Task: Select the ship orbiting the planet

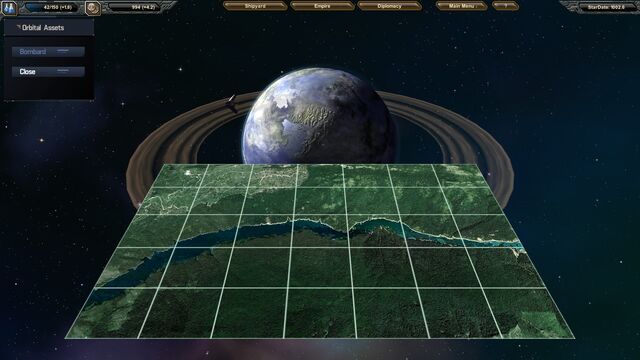Action: pos(232,104)
